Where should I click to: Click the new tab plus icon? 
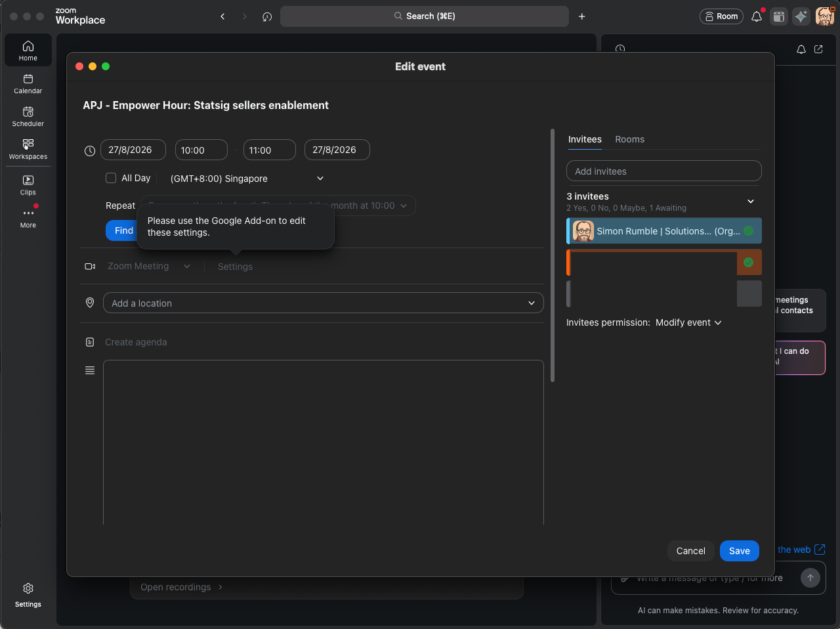pyautogui.click(x=581, y=16)
